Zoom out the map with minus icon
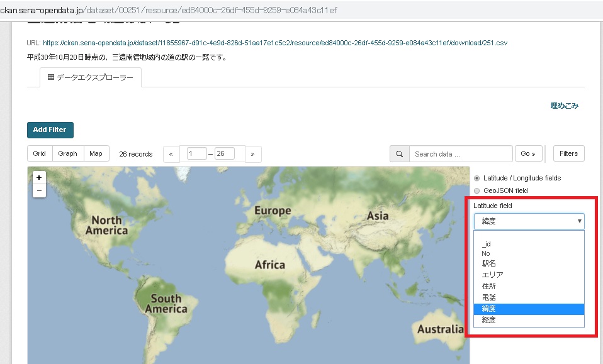Screen dimensions: 603x364 coord(39,190)
